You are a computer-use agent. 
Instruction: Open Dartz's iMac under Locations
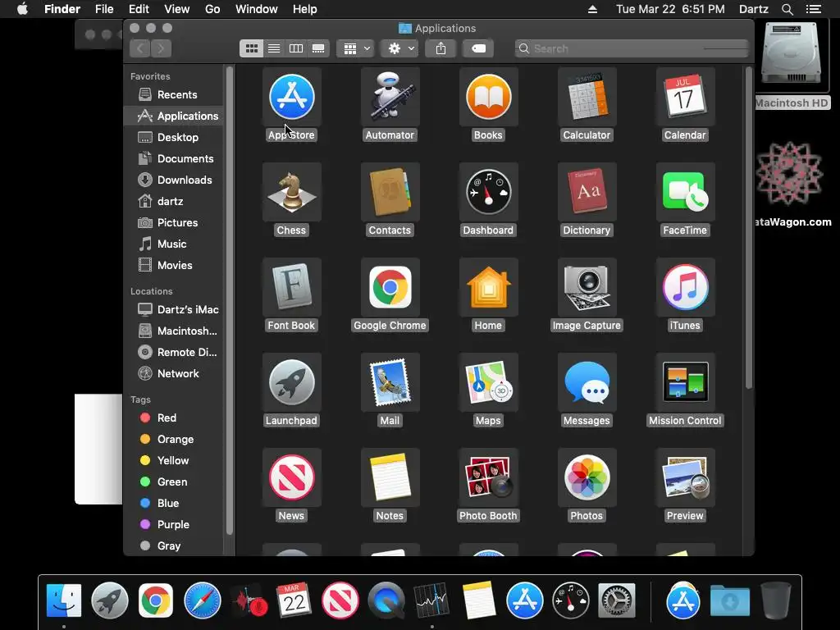pos(174,309)
